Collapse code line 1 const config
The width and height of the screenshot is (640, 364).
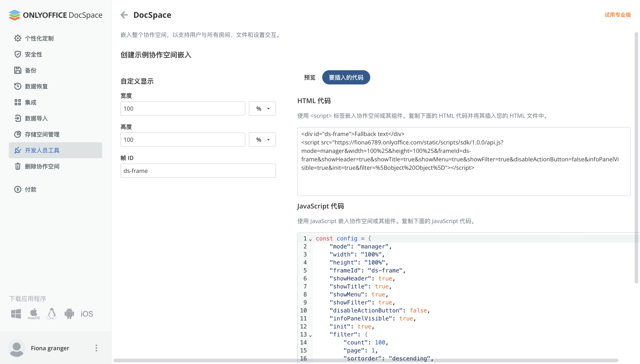tap(310, 239)
